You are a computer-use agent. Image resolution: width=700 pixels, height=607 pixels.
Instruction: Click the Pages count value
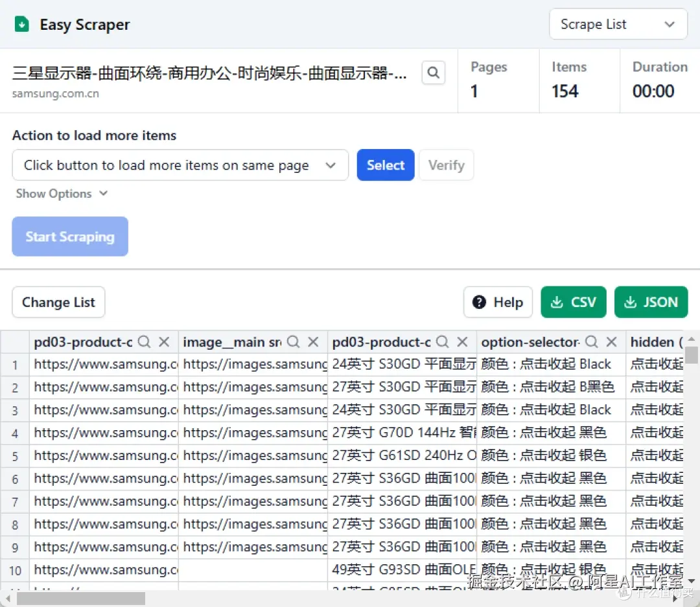[x=474, y=91]
